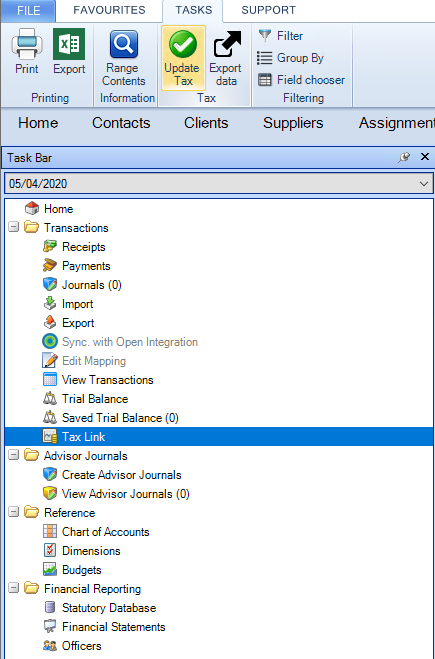
Task: Collapse the Advisor Journals folder
Action: (x=14, y=456)
